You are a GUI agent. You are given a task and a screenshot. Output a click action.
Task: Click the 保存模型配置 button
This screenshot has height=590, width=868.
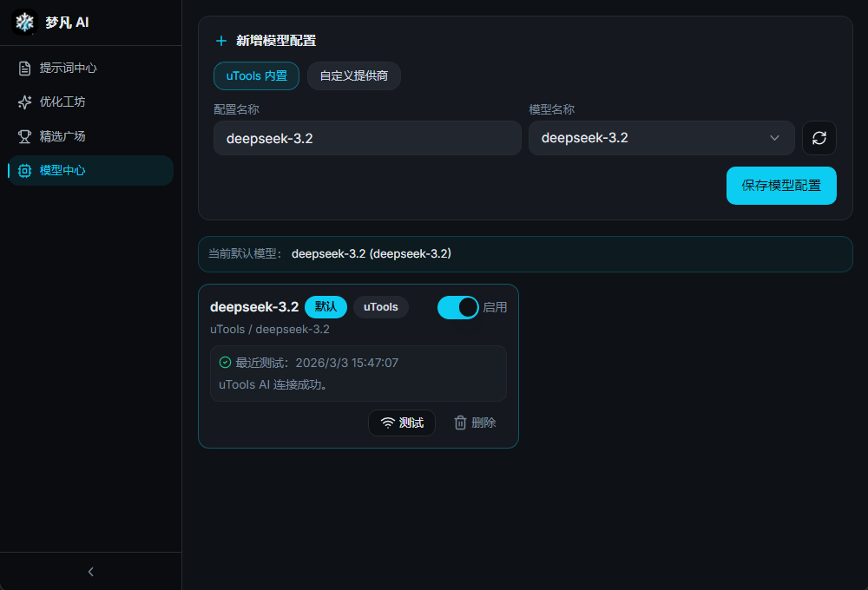pos(781,186)
